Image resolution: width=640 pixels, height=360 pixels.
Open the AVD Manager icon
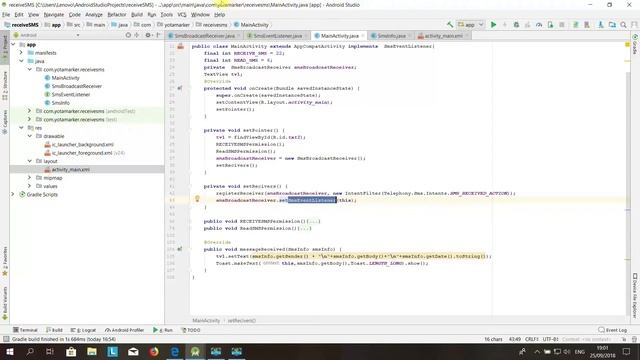click(587, 25)
